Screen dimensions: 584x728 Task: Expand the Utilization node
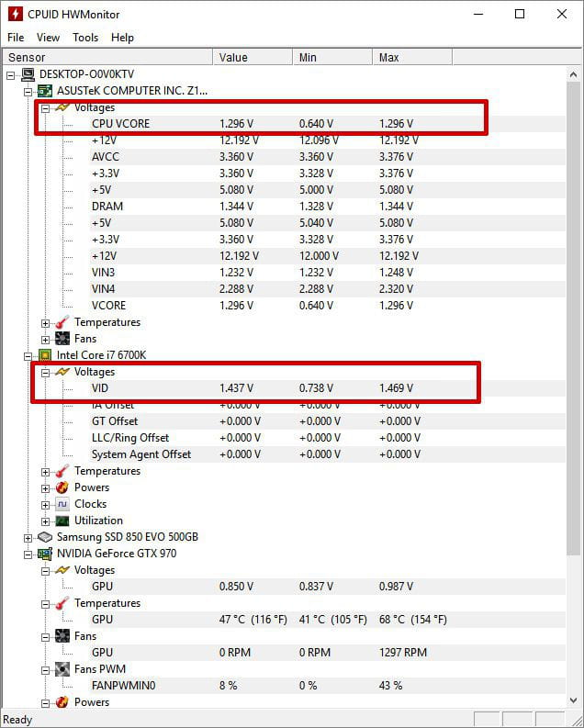pyautogui.click(x=46, y=521)
